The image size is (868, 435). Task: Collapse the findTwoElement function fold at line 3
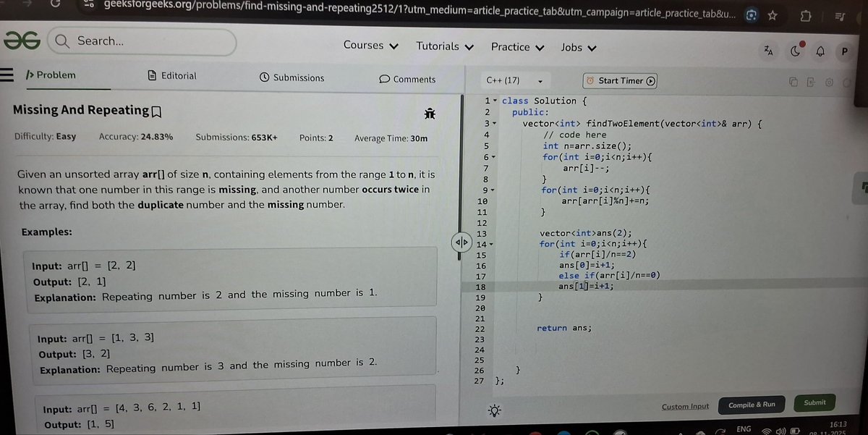pyautogui.click(x=494, y=124)
